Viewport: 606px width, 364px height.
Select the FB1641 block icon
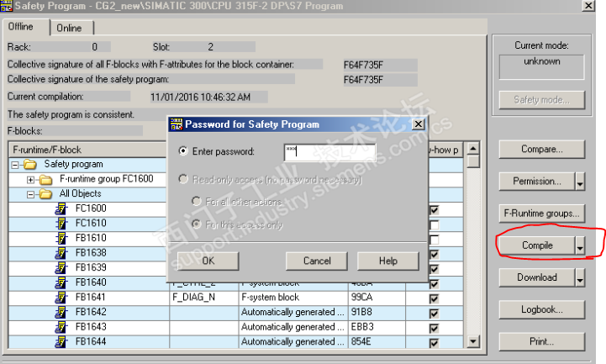pyautogui.click(x=61, y=298)
